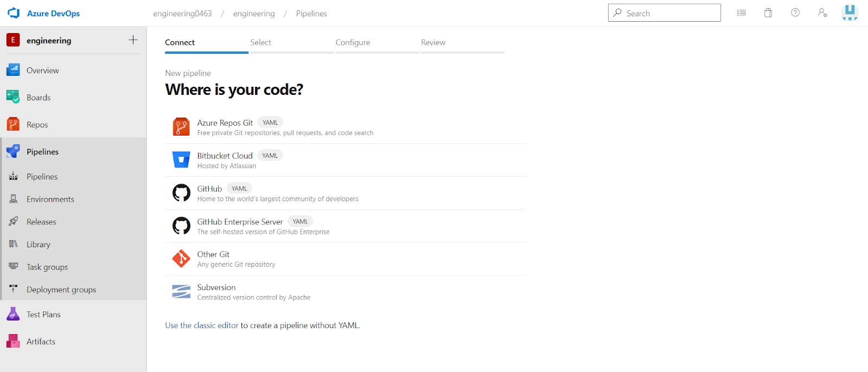Choose GitHub as code source
Viewport: 868px width, 372px height.
(346, 193)
